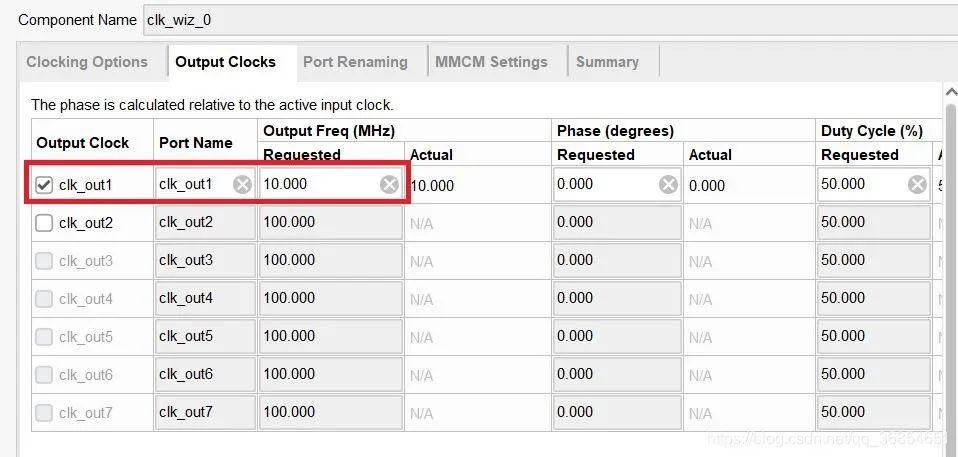Edit the clk_out1 requested duty cycle field

coord(860,185)
